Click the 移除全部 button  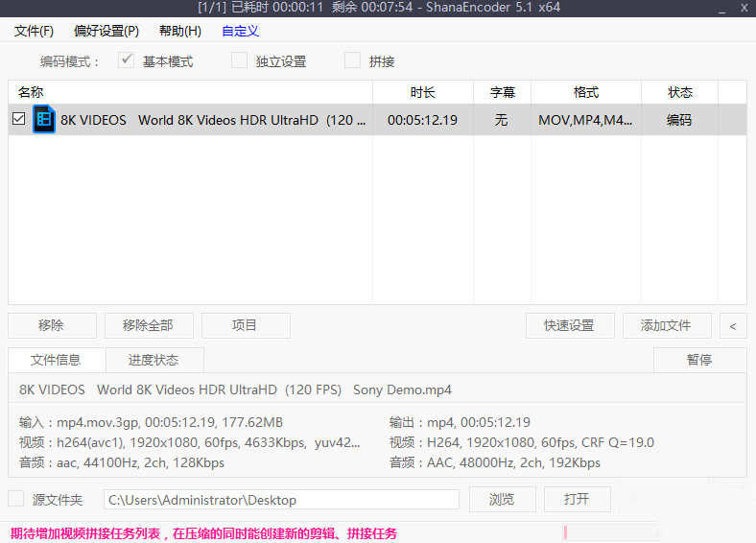tap(149, 325)
